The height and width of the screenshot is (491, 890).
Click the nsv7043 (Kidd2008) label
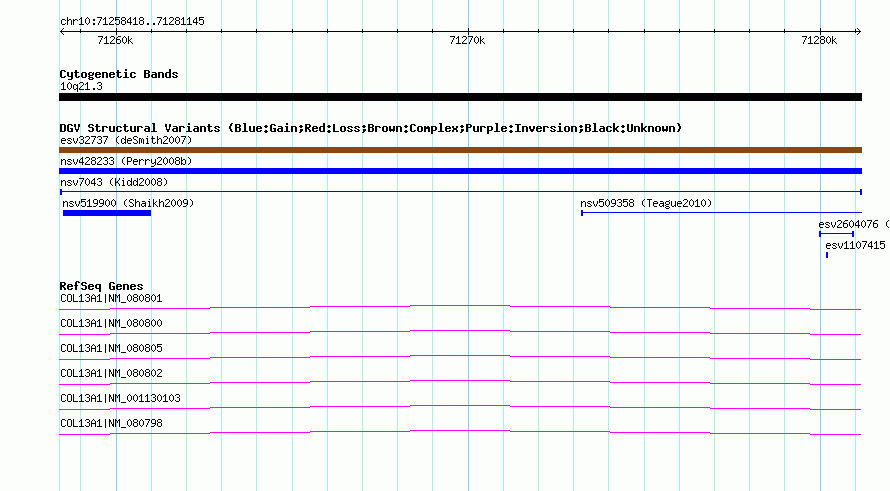[114, 182]
